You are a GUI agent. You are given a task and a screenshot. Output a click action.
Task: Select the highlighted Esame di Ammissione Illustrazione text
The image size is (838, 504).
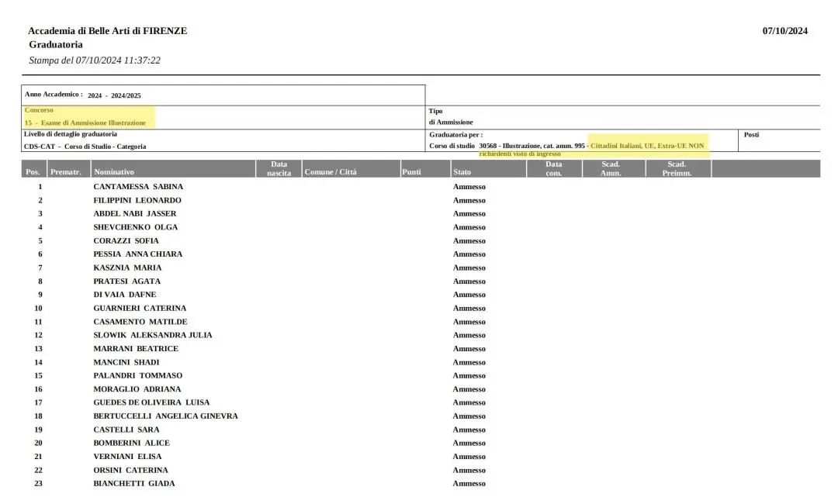93,123
